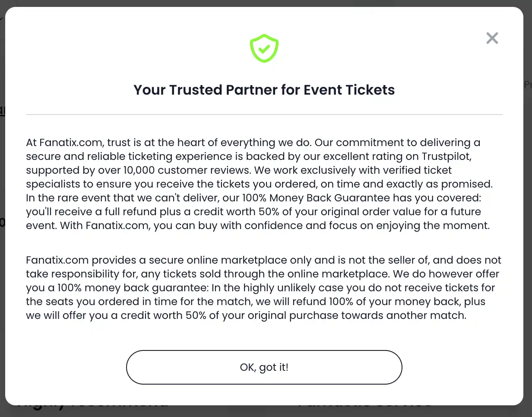Click the dialog title "Your Trusted Partner for Event Tickets"

pyautogui.click(x=264, y=90)
